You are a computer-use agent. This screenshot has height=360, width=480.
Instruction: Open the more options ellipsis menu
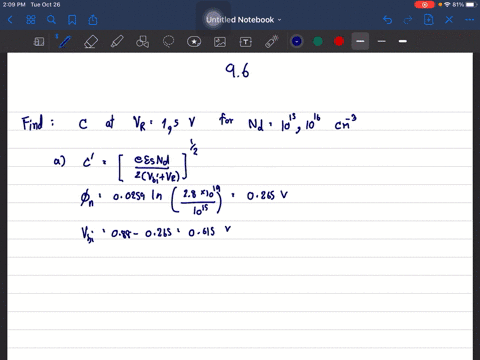(470, 20)
